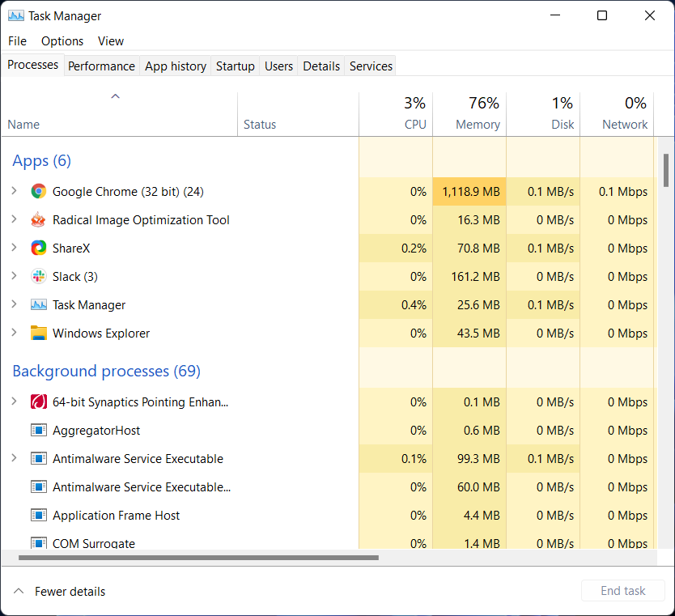Collapse view with Fewer details chevron
675x616 pixels.
coord(19,591)
